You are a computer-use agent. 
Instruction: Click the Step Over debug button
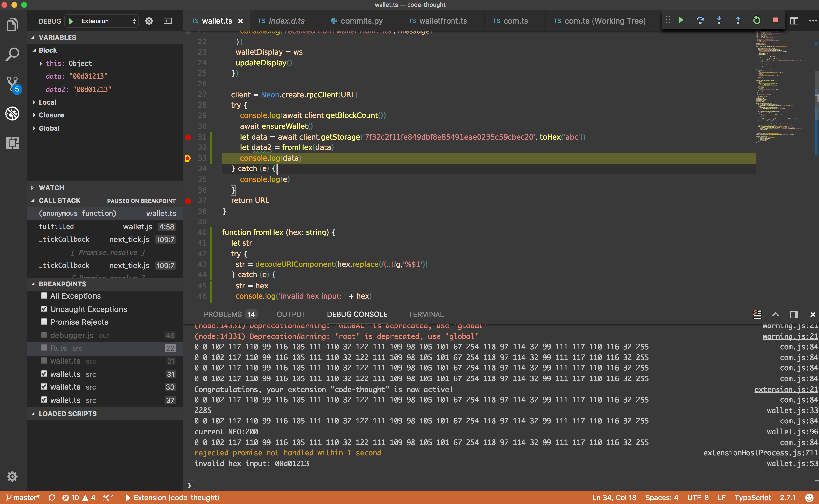[x=700, y=21]
